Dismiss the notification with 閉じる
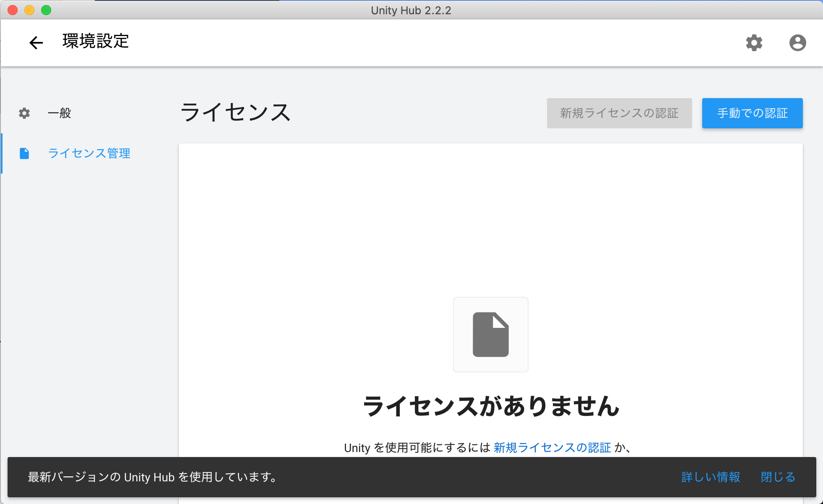The width and height of the screenshot is (823, 504). (x=778, y=477)
